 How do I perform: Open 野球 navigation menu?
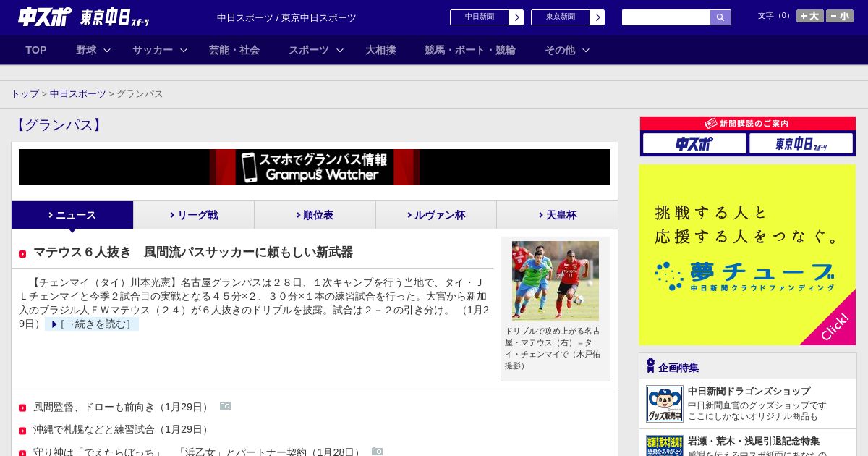[x=86, y=50]
